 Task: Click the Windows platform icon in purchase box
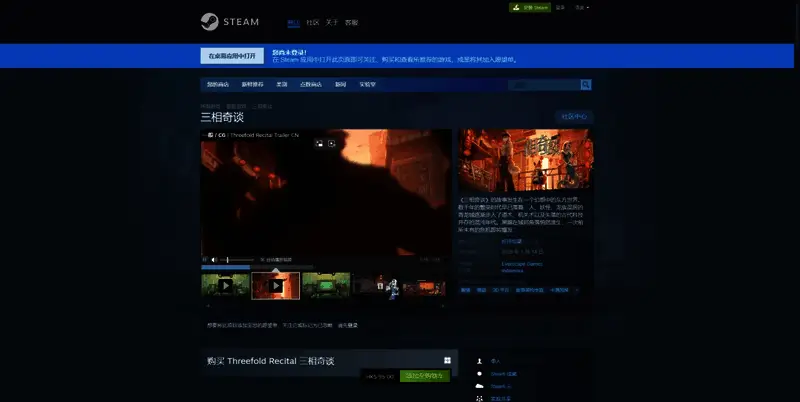pos(448,360)
